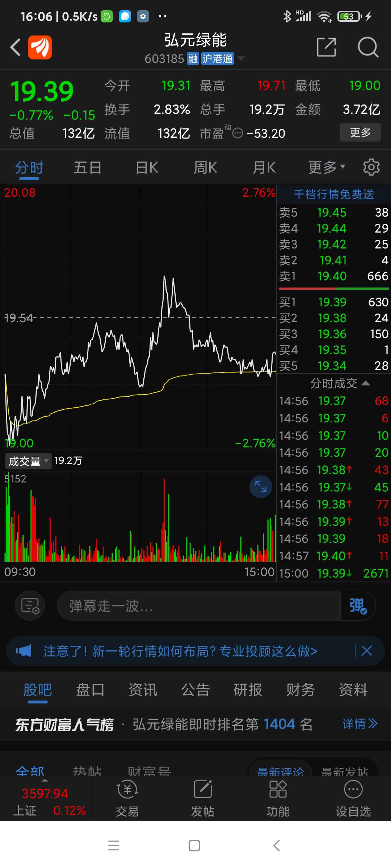The image size is (391, 868).
Task: Close the advisor banner with X
Action: 367,651
